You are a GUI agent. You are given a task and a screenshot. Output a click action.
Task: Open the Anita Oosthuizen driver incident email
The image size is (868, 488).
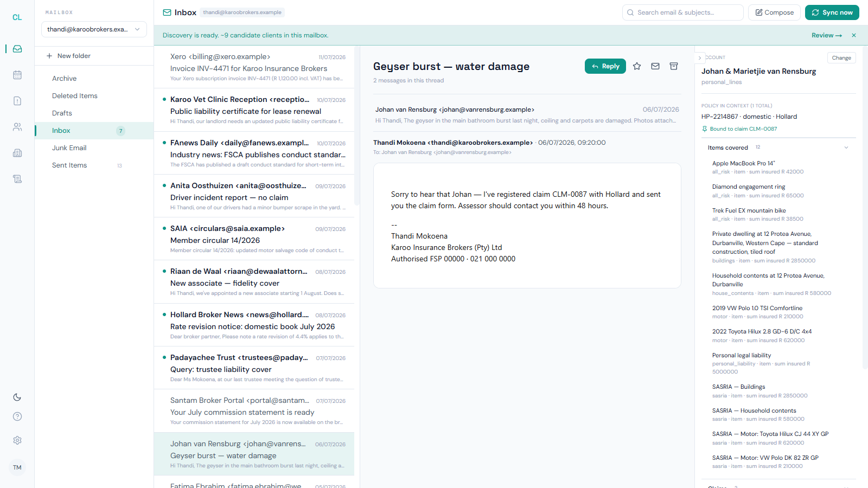coord(254,196)
